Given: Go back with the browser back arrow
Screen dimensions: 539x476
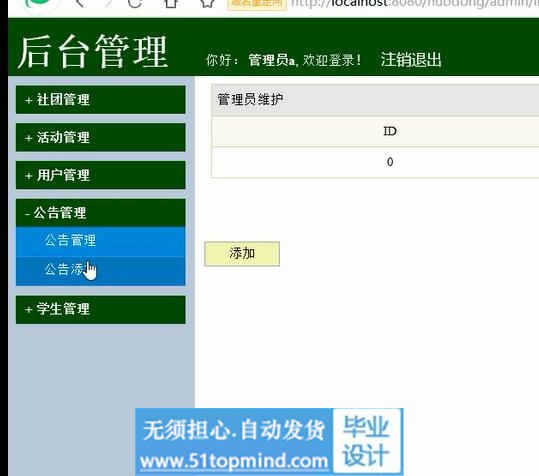Looking at the screenshot, I should [x=80, y=3].
